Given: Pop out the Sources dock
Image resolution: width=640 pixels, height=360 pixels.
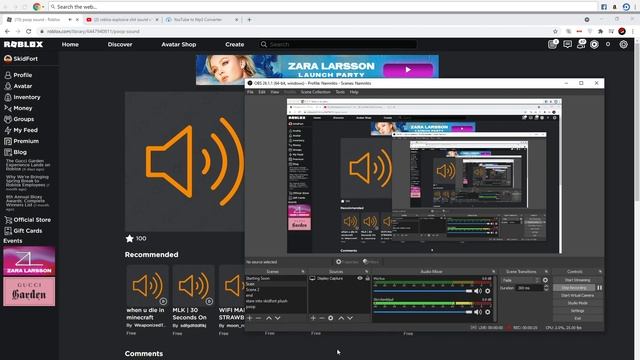Looking at the screenshot, I should [x=366, y=271].
